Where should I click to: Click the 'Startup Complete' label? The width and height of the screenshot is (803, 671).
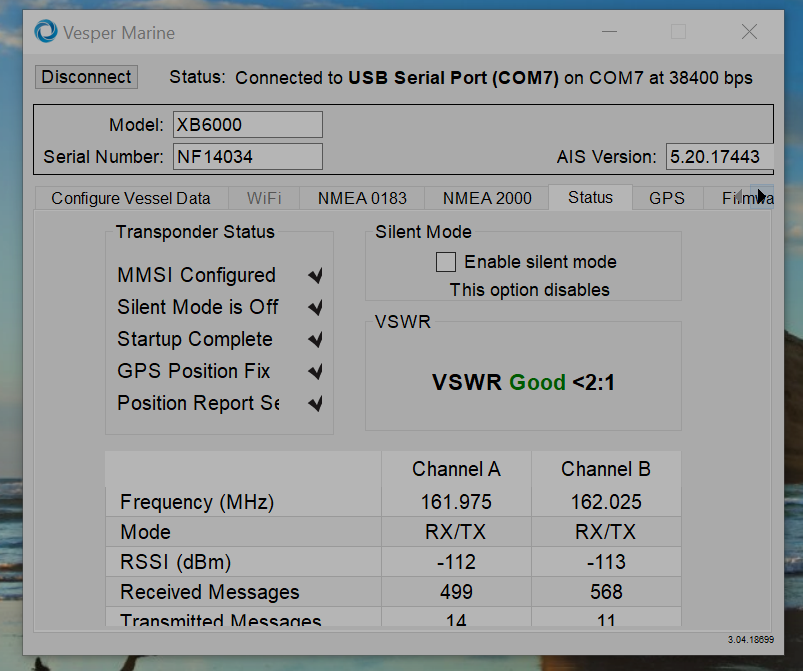click(195, 339)
